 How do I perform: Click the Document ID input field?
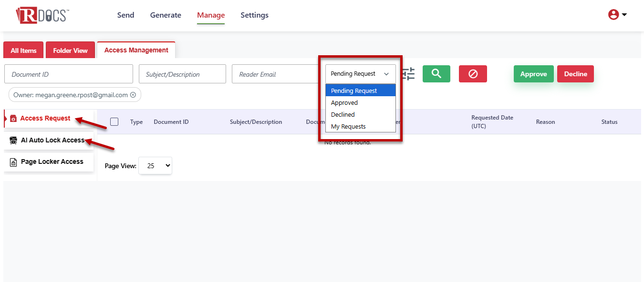pos(69,74)
